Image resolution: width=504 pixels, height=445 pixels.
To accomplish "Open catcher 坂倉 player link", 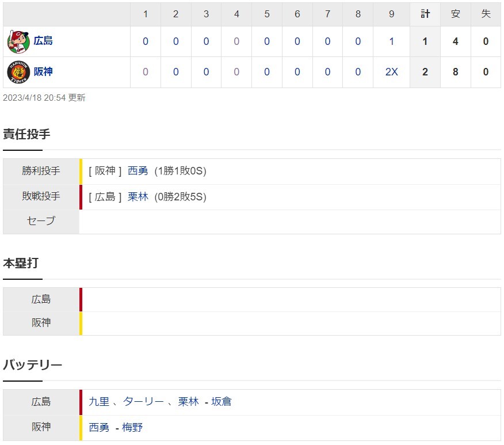I will click(x=221, y=402).
